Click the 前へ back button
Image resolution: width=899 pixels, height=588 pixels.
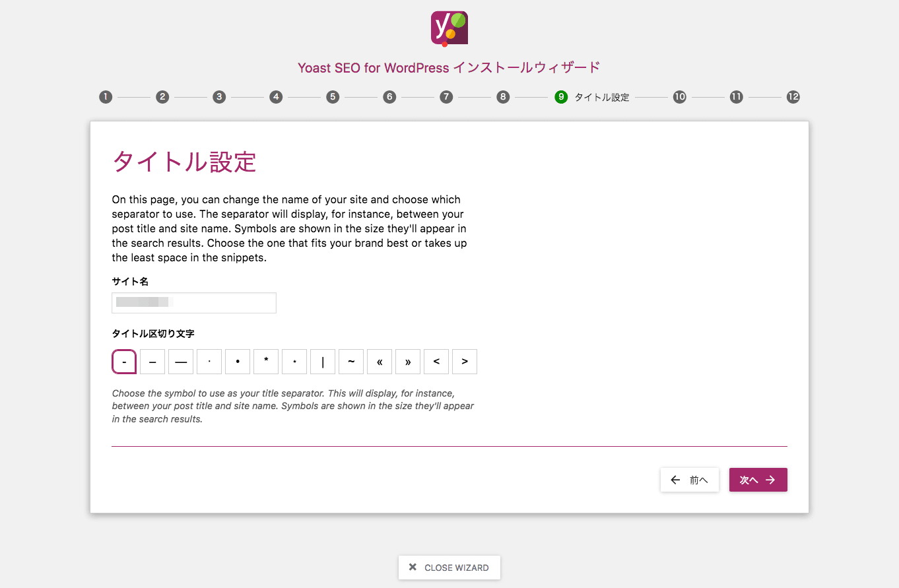pyautogui.click(x=690, y=480)
